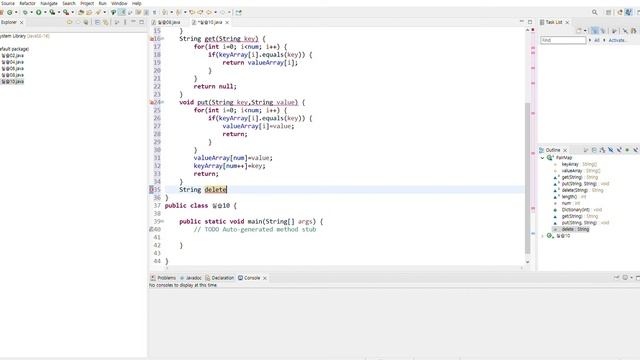Click Collapse All in Package Explorer toolbar
The height and width of the screenshot is (360, 640).
[x=97, y=22]
